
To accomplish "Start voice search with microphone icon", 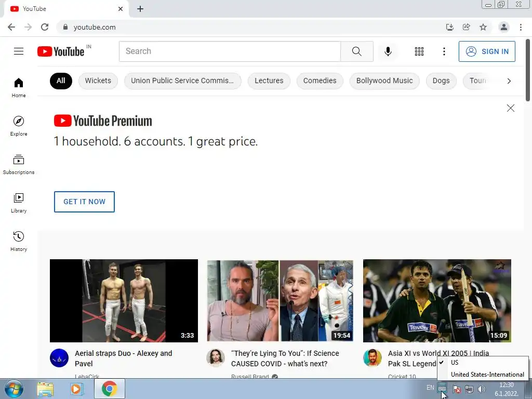I will (x=388, y=51).
